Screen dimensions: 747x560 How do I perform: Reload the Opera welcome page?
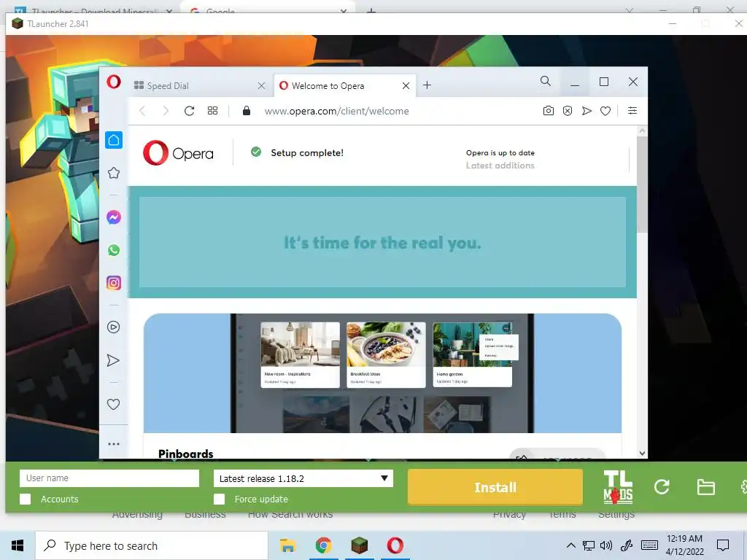(189, 111)
